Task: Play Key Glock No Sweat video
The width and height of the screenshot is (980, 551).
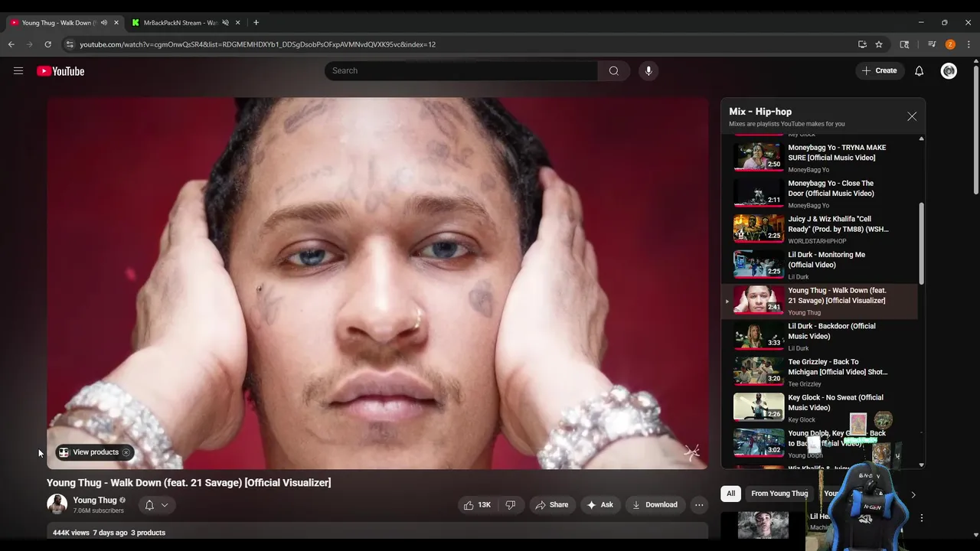Action: click(x=819, y=406)
